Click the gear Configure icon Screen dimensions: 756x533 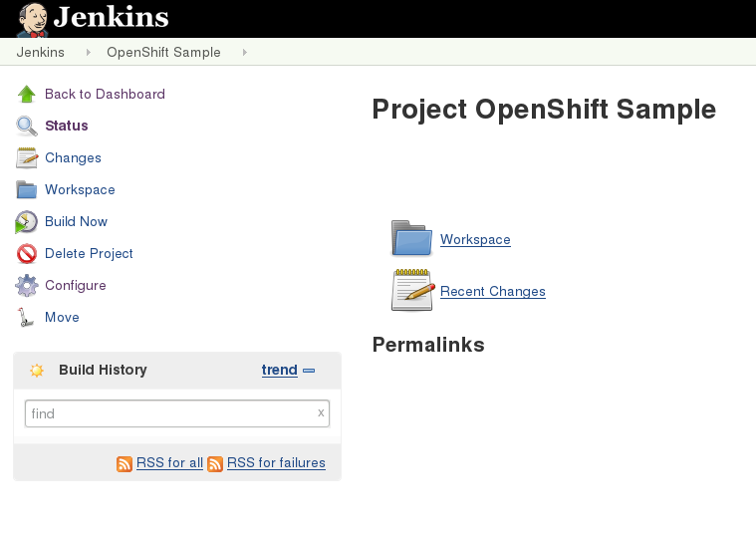(x=27, y=286)
